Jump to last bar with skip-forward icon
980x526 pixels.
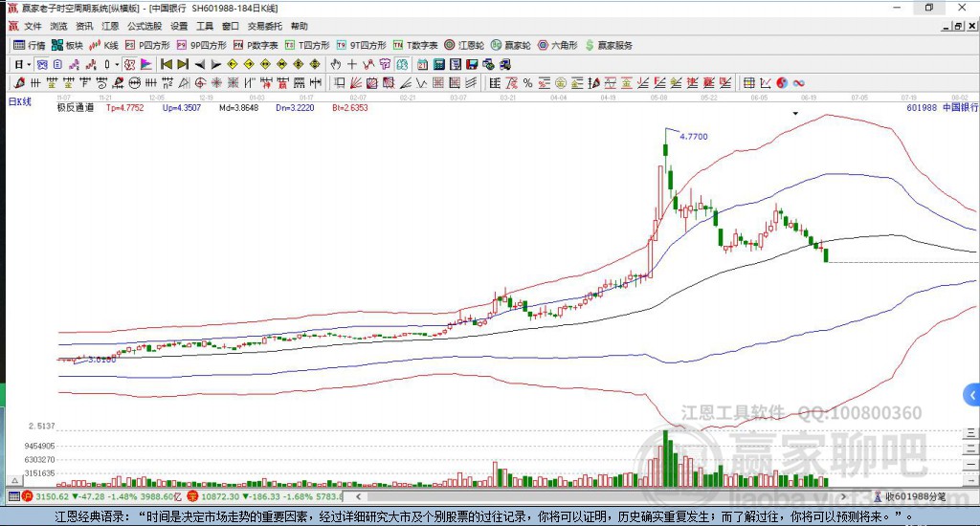183,64
